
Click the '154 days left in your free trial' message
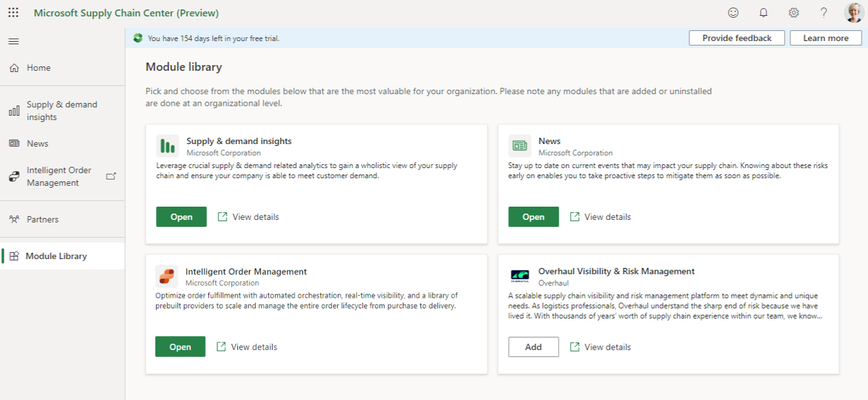click(x=213, y=39)
